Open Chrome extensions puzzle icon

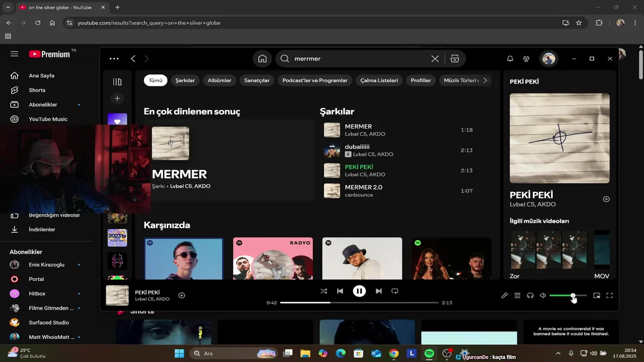pyautogui.click(x=599, y=23)
